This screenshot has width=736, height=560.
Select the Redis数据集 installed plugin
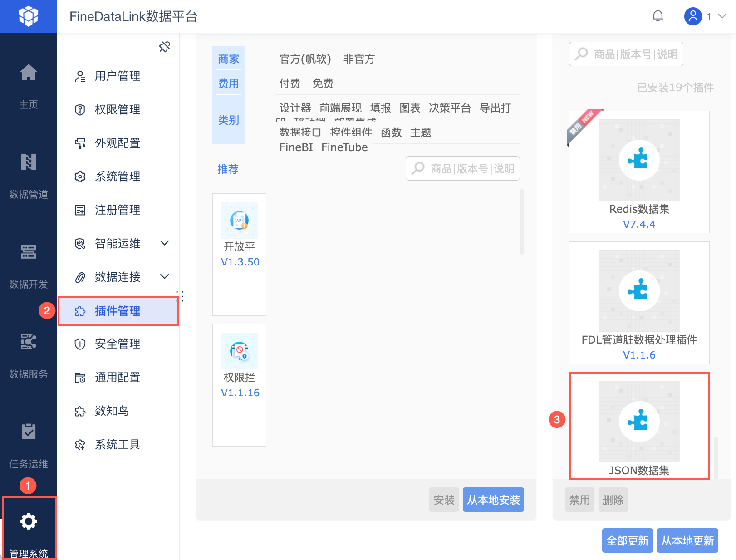pos(639,172)
